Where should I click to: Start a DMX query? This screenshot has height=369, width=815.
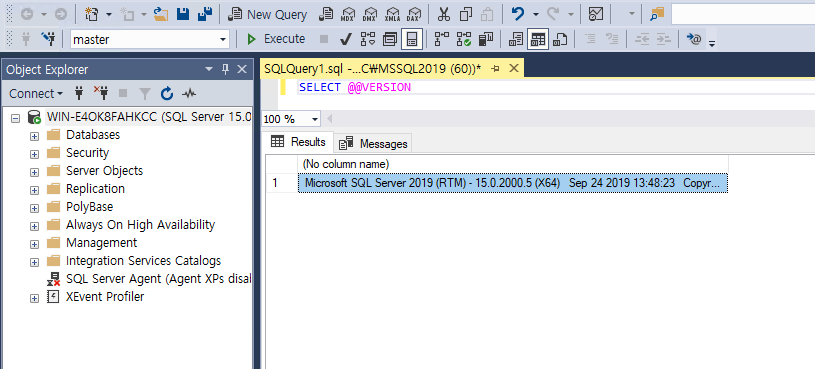click(370, 15)
